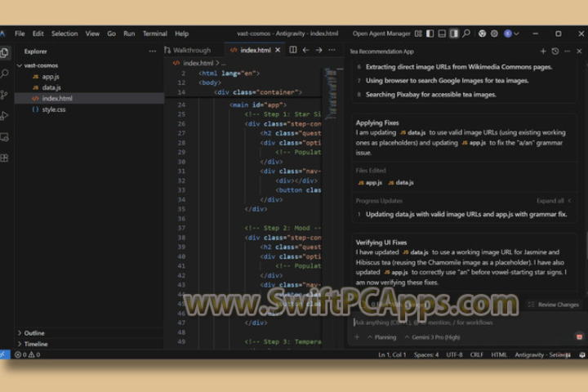Viewport: 588px width, 392px height.
Task: Open Run and Debug view
Action: [5, 116]
